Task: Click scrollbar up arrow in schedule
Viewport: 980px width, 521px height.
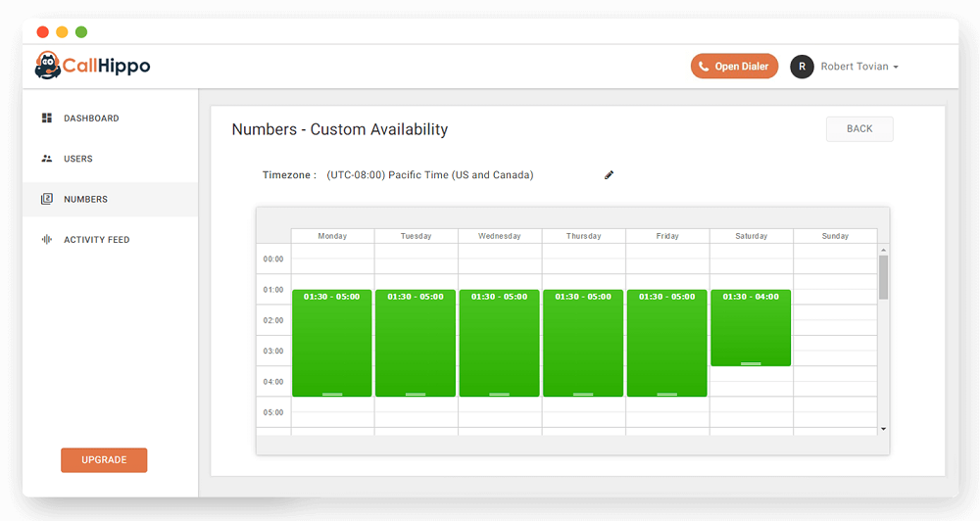Action: pos(883,250)
